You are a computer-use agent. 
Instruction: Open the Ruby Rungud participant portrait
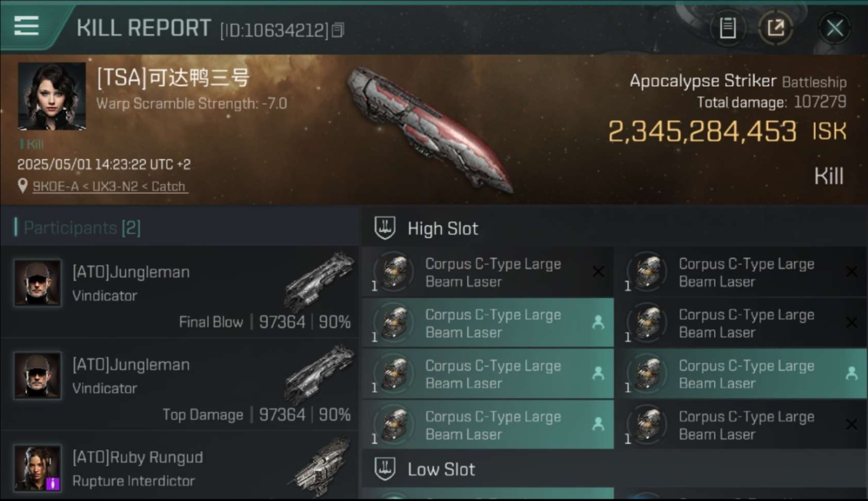coord(37,468)
